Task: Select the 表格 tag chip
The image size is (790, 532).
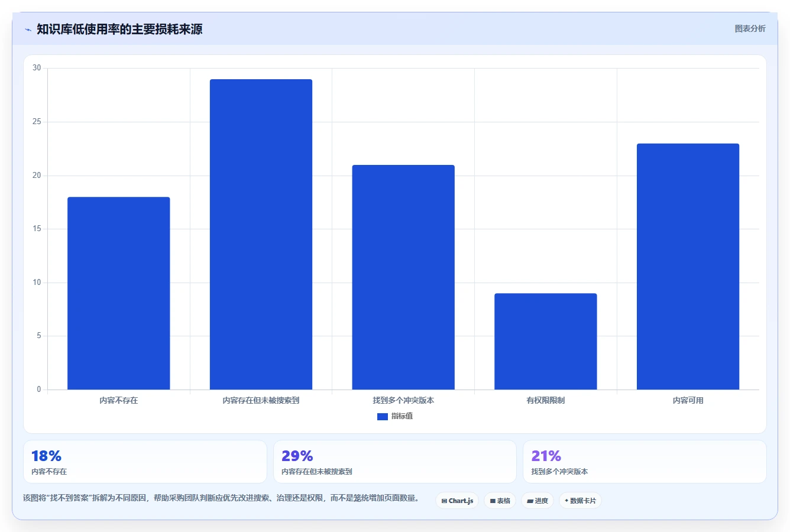Action: (500, 501)
